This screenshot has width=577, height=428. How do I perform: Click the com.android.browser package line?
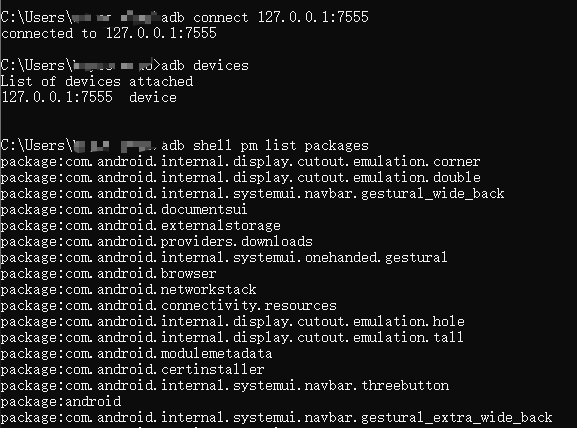click(x=109, y=273)
